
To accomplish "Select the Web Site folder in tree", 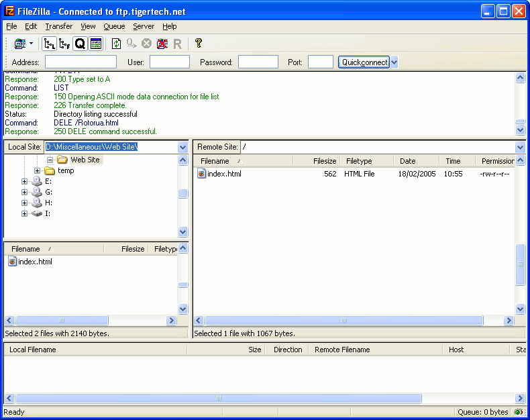I will (85, 160).
